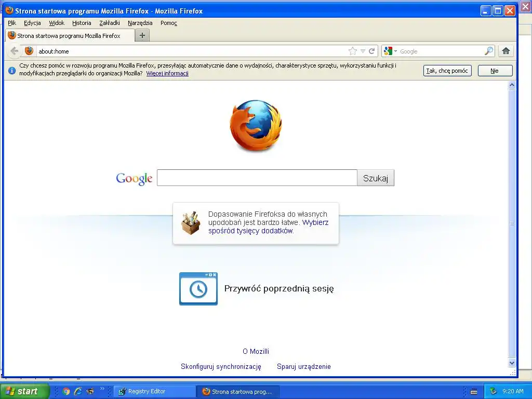The width and height of the screenshot is (532, 399).
Task: Click the vertical scrollbar thumb
Action: tap(512, 223)
